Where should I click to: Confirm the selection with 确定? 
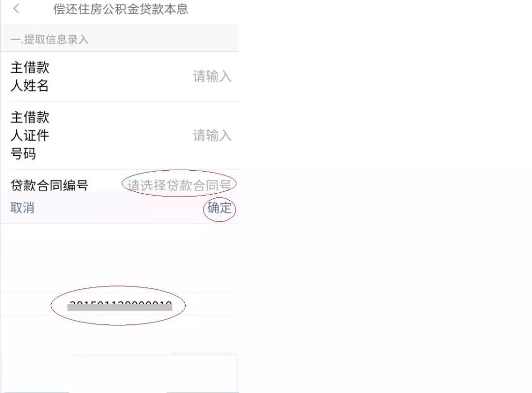(219, 208)
